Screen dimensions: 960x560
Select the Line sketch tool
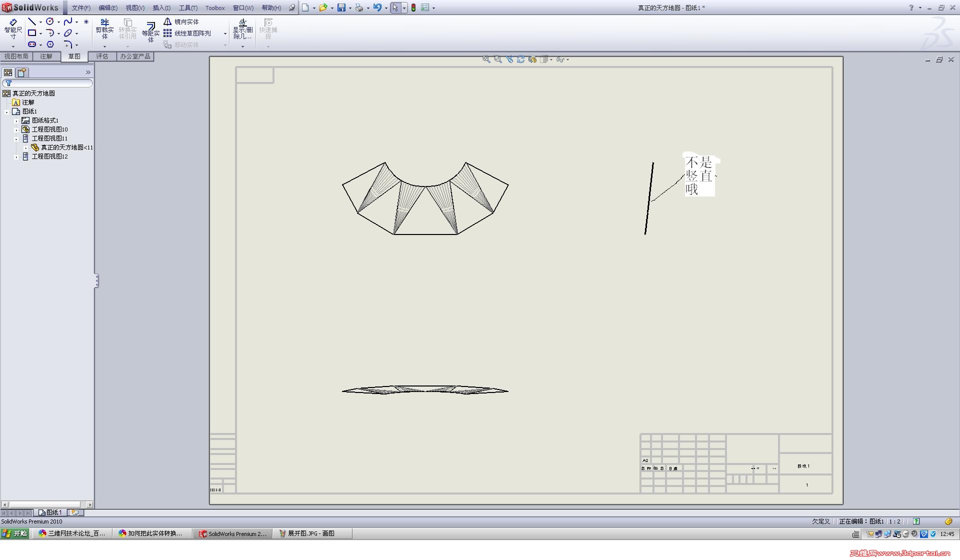coord(32,21)
